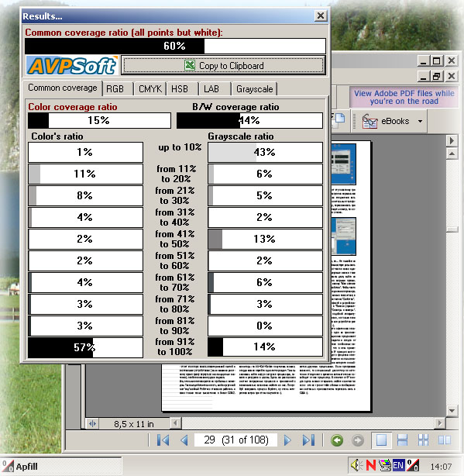The width and height of the screenshot is (464, 476).
Task: Click the red N tray icon
Action: (371, 465)
